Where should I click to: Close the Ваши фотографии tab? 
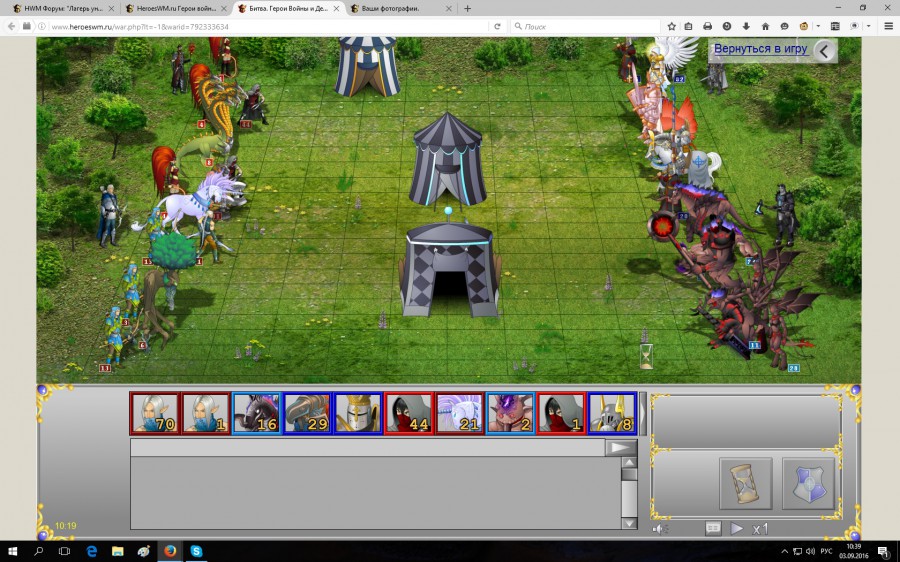pos(448,9)
